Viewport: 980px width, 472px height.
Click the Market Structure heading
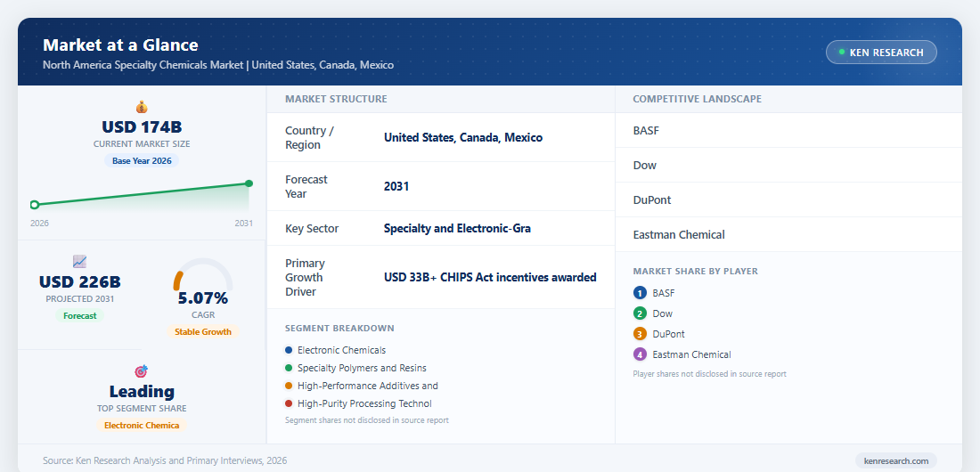[336, 99]
